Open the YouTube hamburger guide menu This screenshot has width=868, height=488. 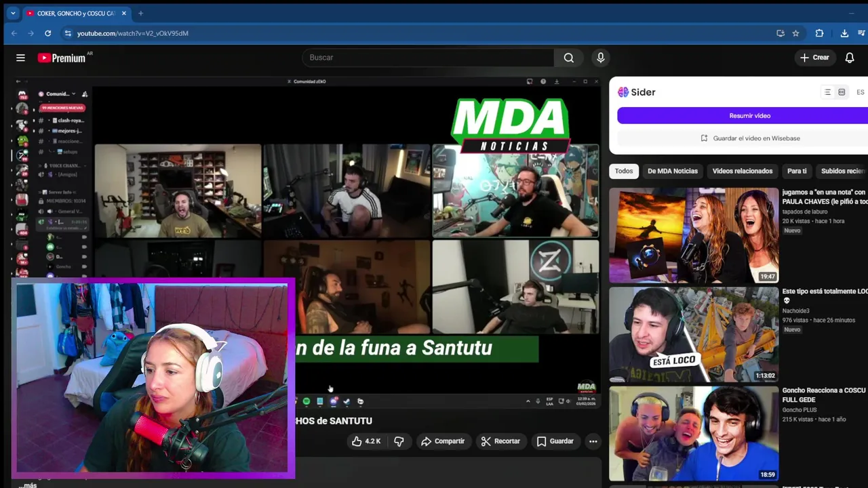(20, 58)
